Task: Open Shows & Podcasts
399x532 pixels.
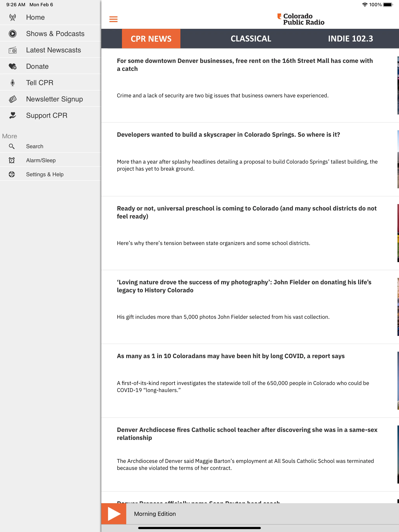Action: 50,34
